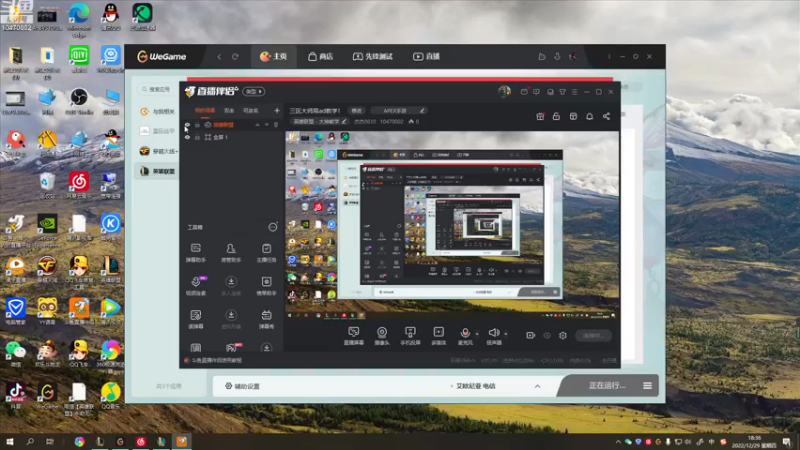Expand speaker options arrow
Screen dimensions: 800x450
click(506, 334)
